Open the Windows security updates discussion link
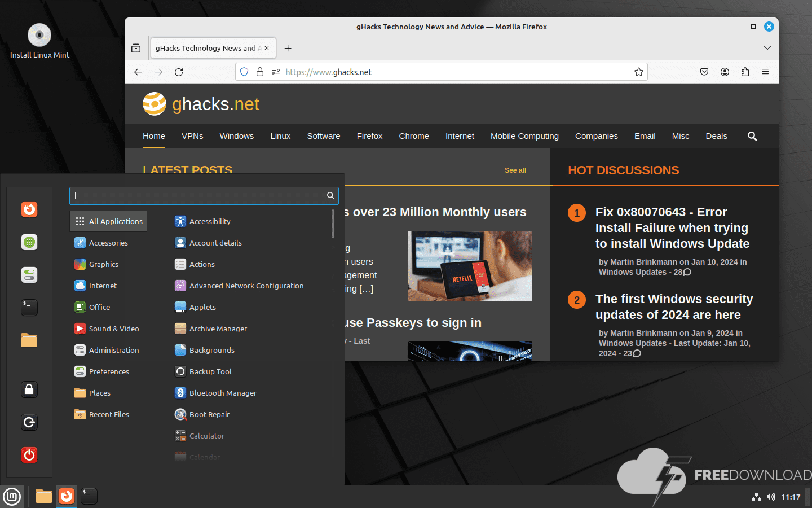The image size is (812, 508). (x=674, y=306)
